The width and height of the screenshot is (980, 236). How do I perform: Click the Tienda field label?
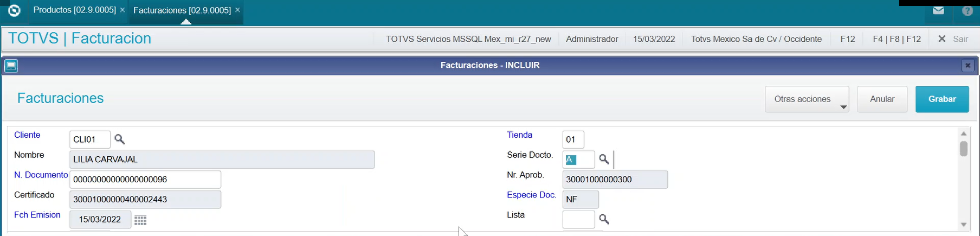tap(519, 135)
